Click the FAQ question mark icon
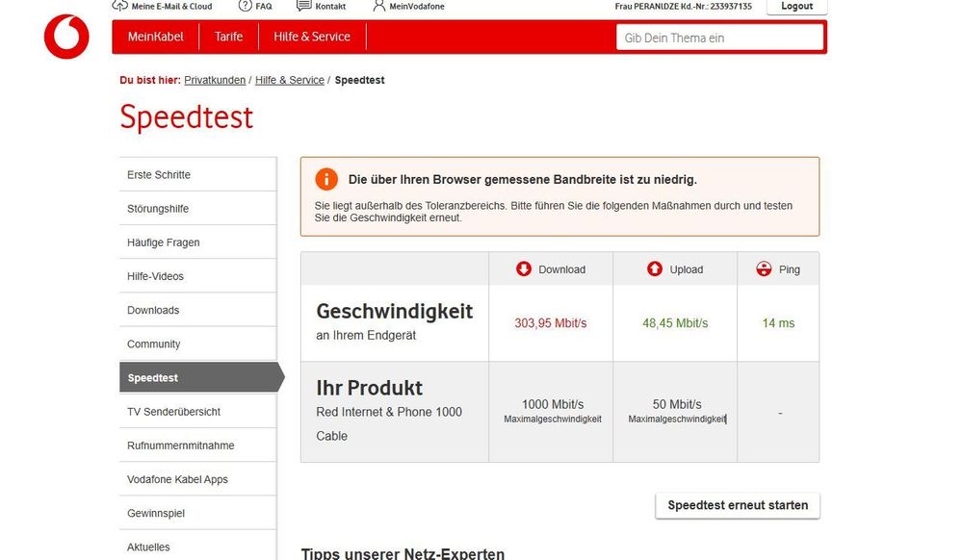 [x=245, y=6]
